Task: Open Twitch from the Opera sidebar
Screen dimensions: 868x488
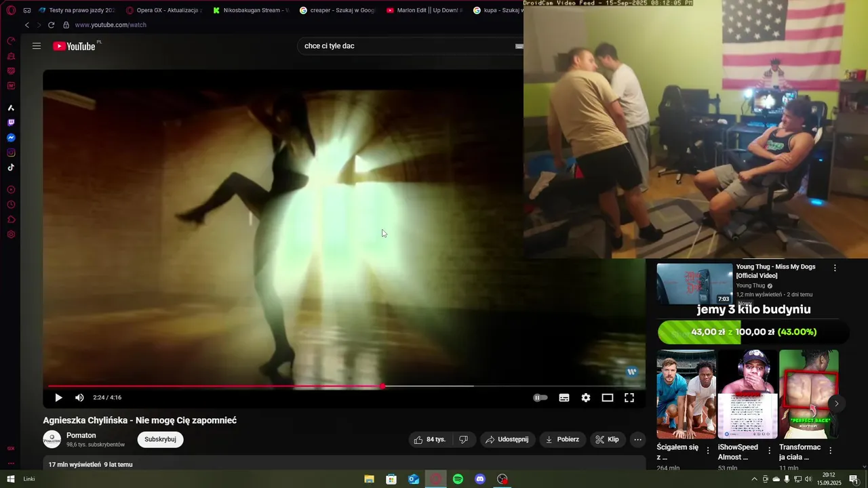Action: tap(11, 123)
